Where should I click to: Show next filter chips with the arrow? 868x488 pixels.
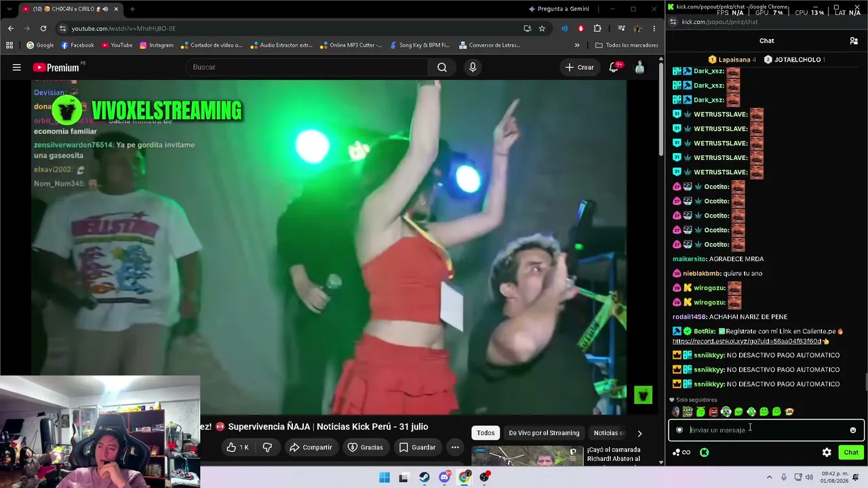(x=639, y=433)
